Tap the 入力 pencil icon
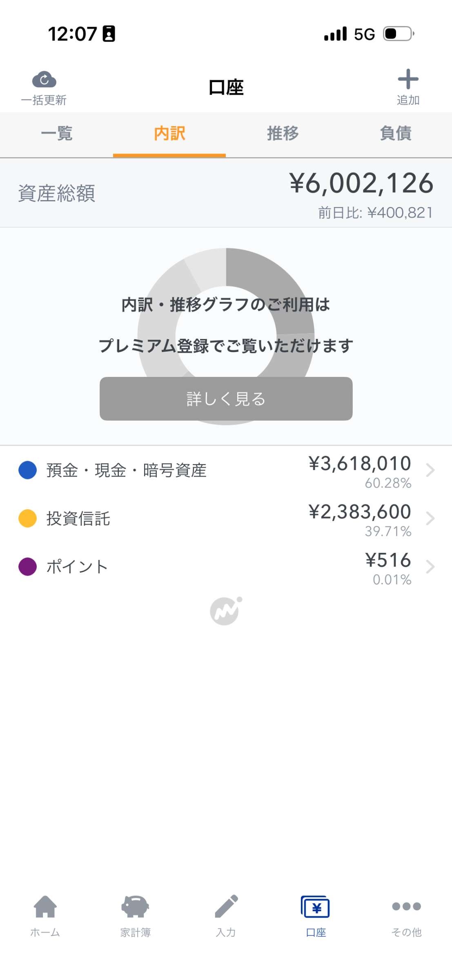Viewport: 452px width, 980px height. tap(226, 906)
